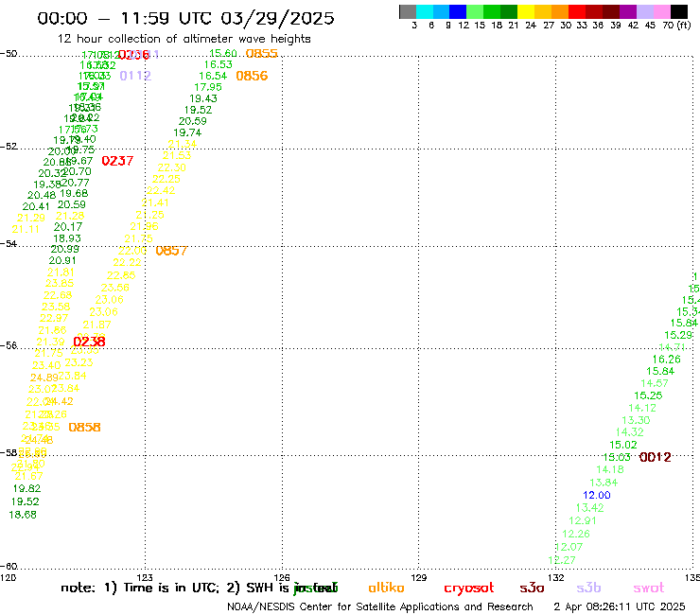Image resolution: width=700 pixels, height=615 pixels.
Task: Click the 15.02 wave height value
Action: 623,445
